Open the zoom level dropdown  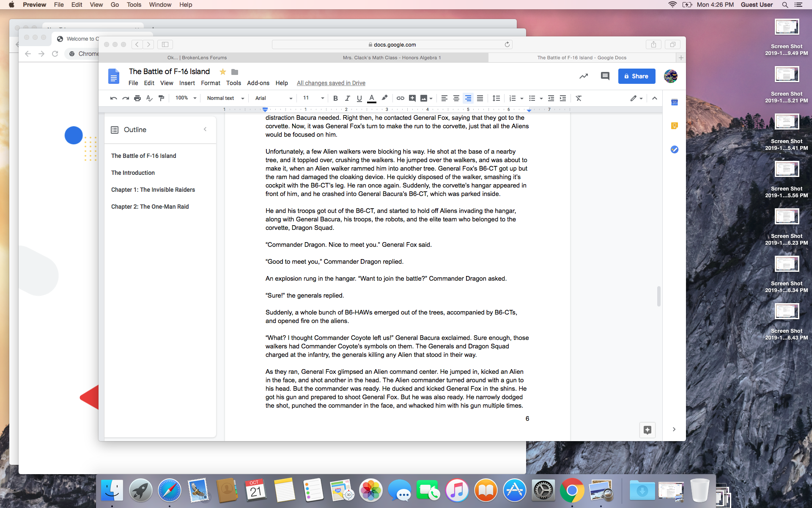point(186,98)
